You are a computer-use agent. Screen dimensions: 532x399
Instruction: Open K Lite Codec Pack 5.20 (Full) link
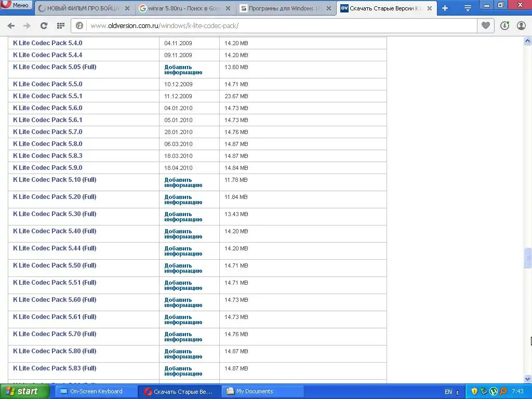(55, 197)
